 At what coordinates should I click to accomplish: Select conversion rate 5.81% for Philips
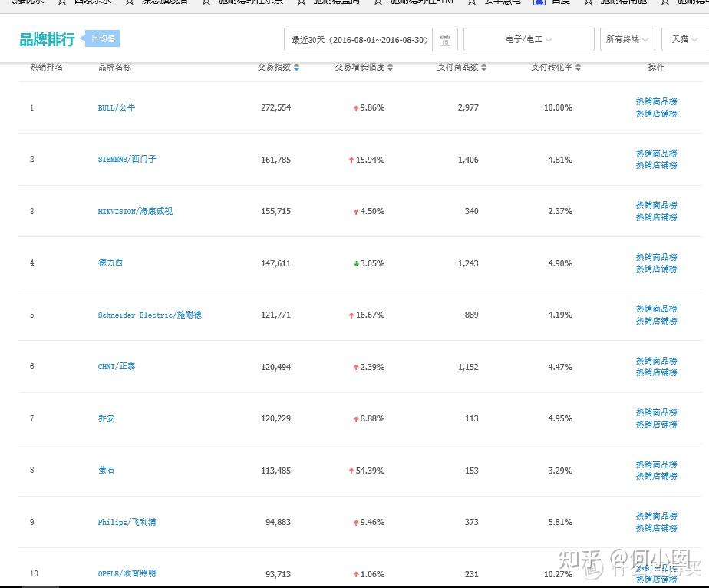560,522
